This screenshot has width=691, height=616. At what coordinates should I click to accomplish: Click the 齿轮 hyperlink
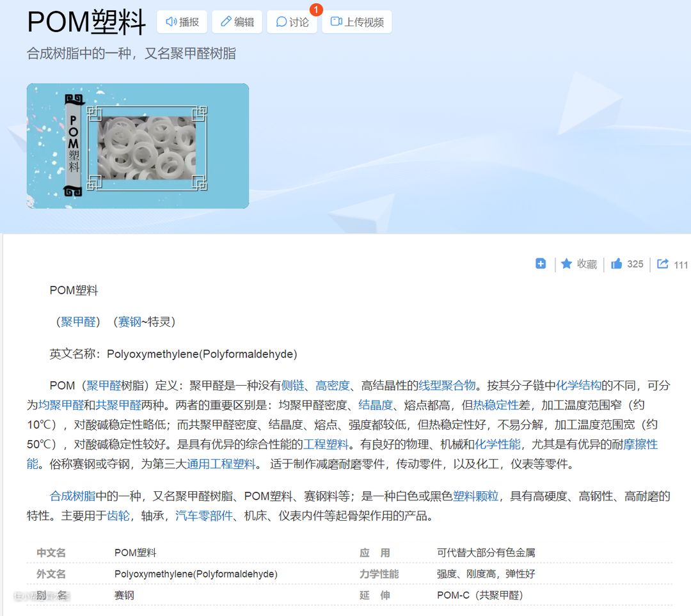(118, 515)
